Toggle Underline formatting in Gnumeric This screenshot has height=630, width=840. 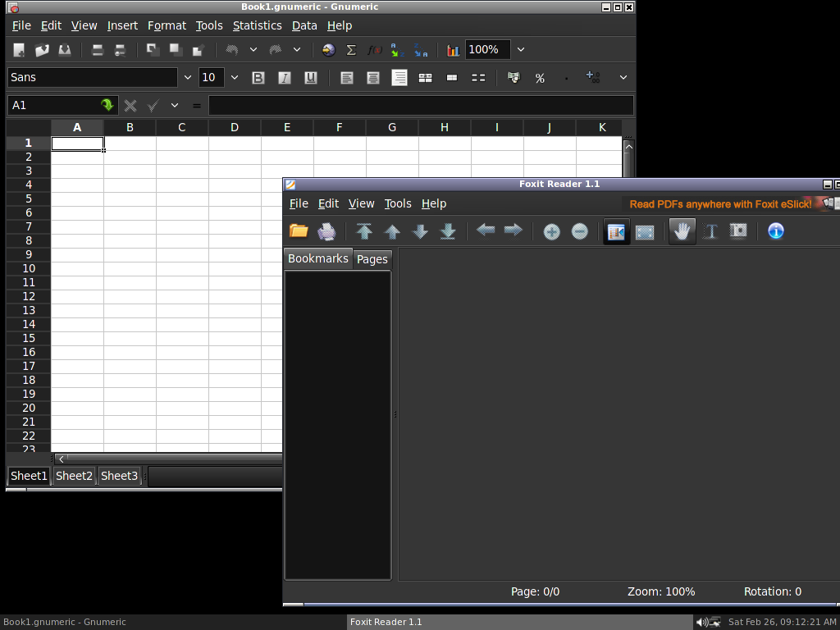click(x=311, y=78)
